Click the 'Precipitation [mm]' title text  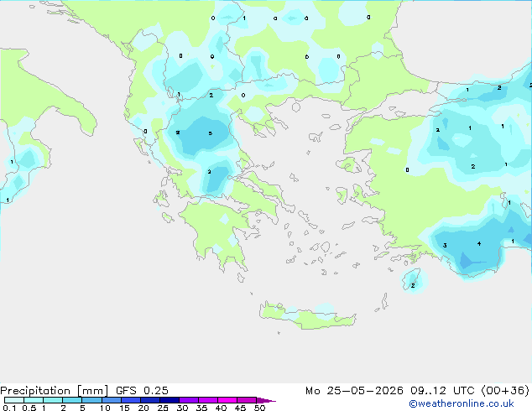click(55, 391)
